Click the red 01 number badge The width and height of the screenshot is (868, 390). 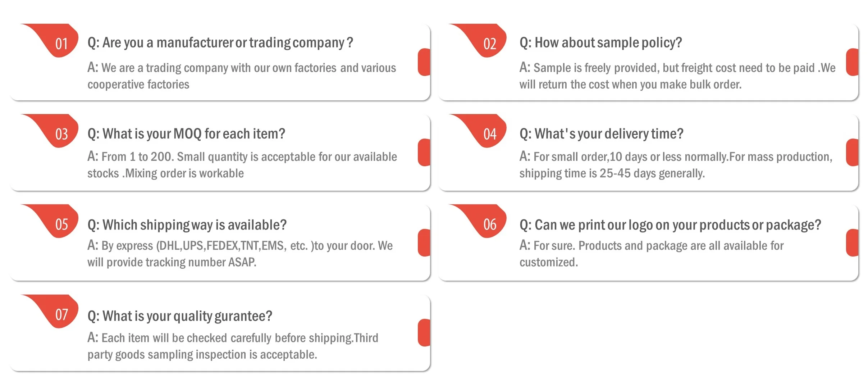click(61, 44)
